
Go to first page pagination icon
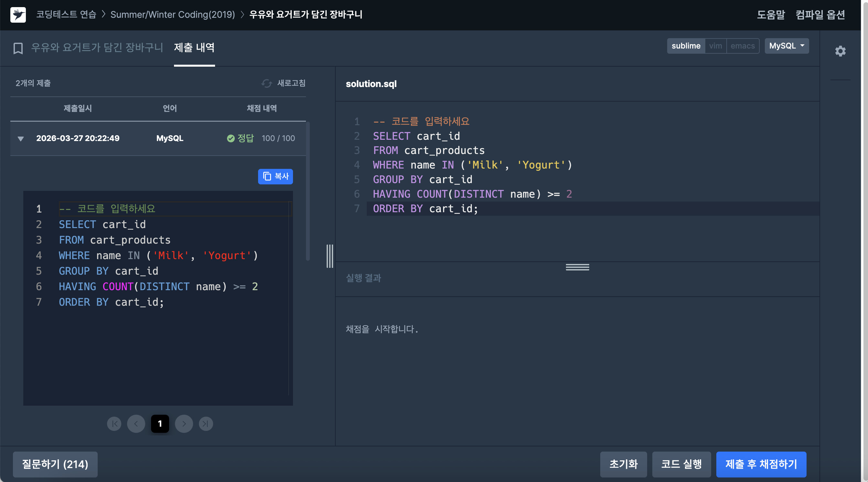pyautogui.click(x=114, y=424)
